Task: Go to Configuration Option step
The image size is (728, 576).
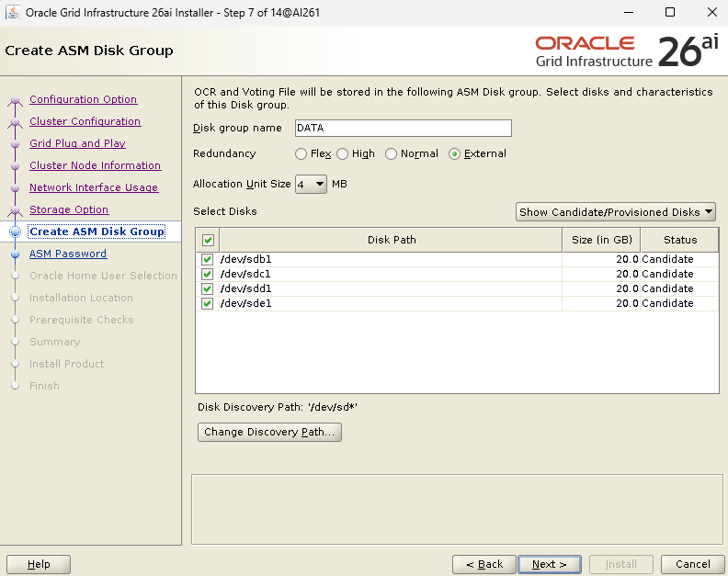Action: tap(83, 99)
